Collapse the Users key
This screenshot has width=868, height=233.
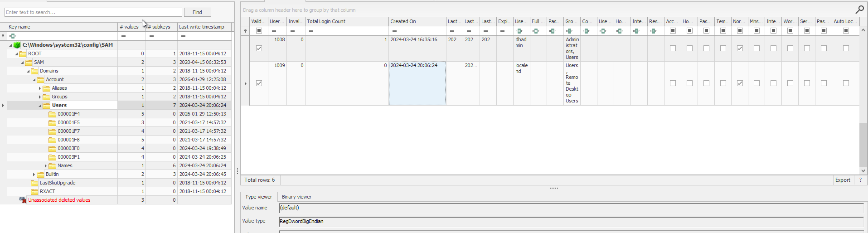40,106
